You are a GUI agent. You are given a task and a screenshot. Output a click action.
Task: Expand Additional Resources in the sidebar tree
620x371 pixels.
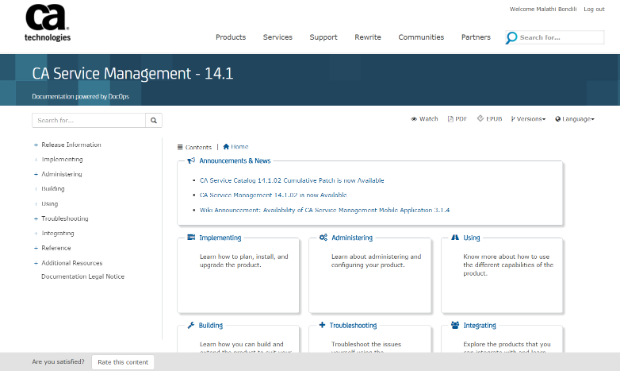(36, 263)
